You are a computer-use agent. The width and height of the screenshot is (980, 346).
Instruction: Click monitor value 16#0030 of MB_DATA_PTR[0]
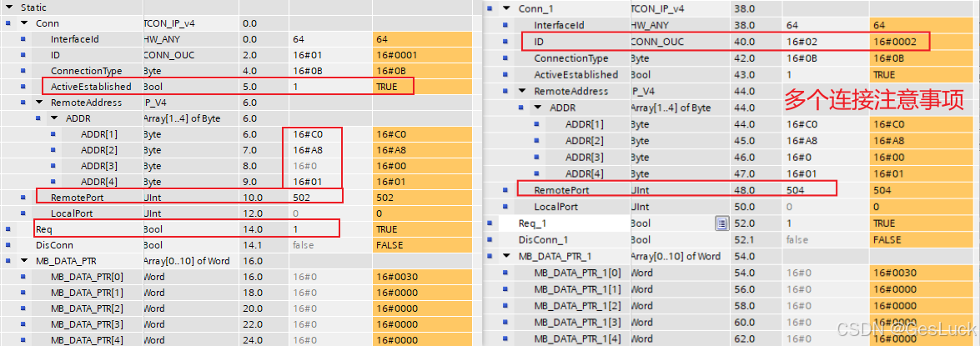click(x=397, y=277)
